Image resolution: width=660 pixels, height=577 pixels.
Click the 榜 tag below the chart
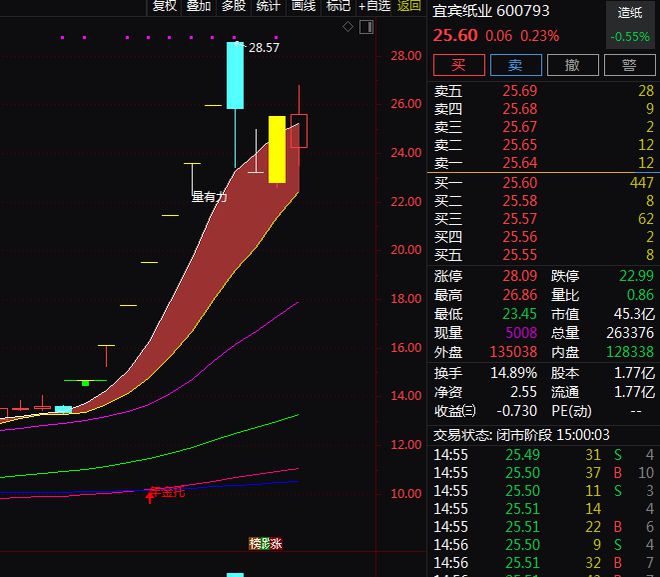(255, 544)
